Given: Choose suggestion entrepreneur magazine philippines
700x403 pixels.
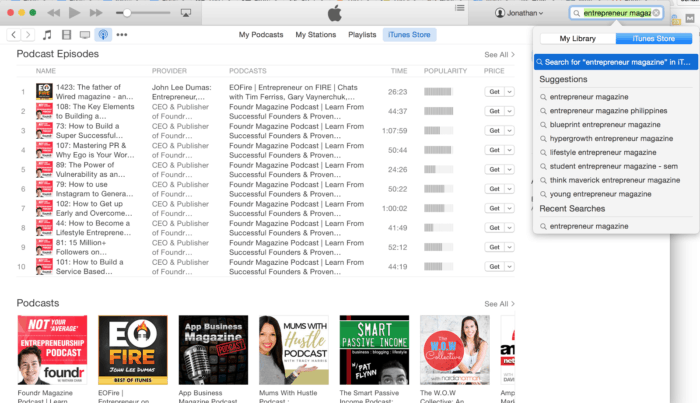Looking at the screenshot, I should click(x=608, y=111).
